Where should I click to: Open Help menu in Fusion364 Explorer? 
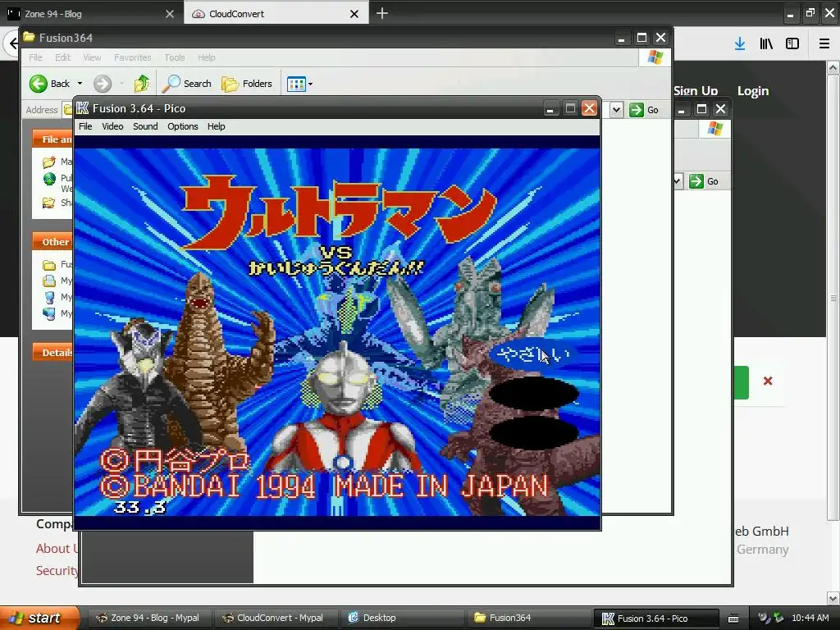pyautogui.click(x=206, y=57)
